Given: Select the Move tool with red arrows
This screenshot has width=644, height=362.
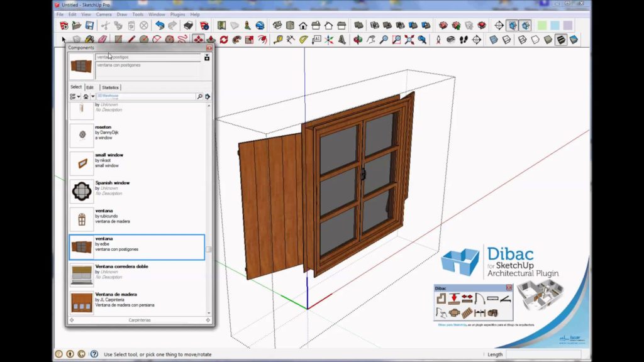Looking at the screenshot, I should click(198, 40).
